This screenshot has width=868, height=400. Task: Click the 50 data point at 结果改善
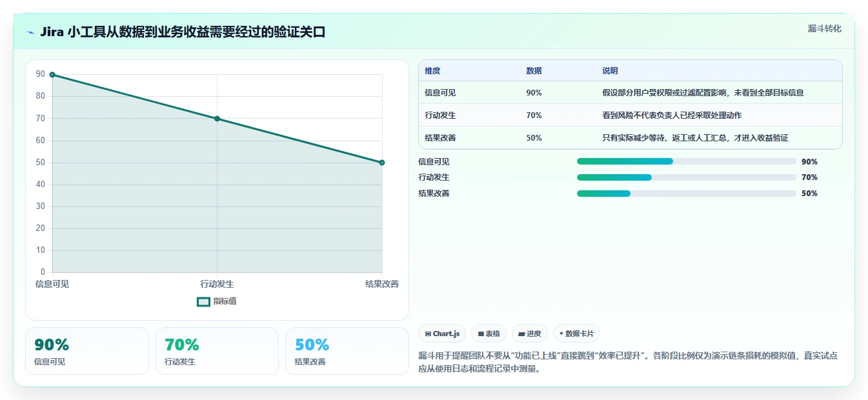pos(382,163)
